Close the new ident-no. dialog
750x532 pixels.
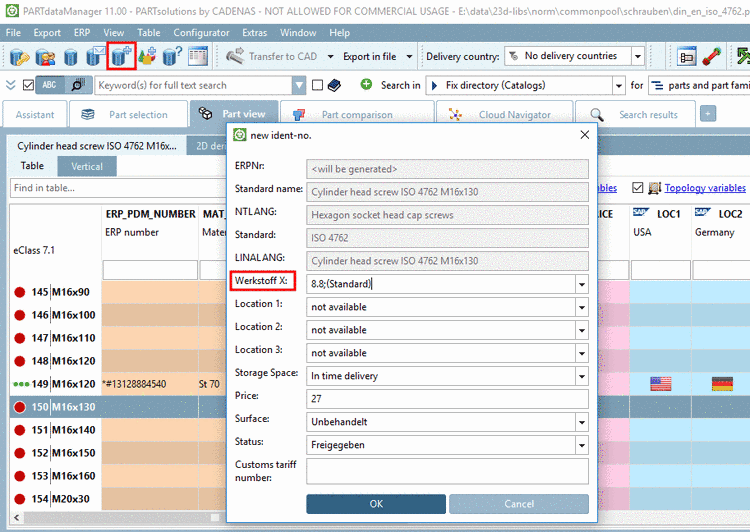pos(585,135)
